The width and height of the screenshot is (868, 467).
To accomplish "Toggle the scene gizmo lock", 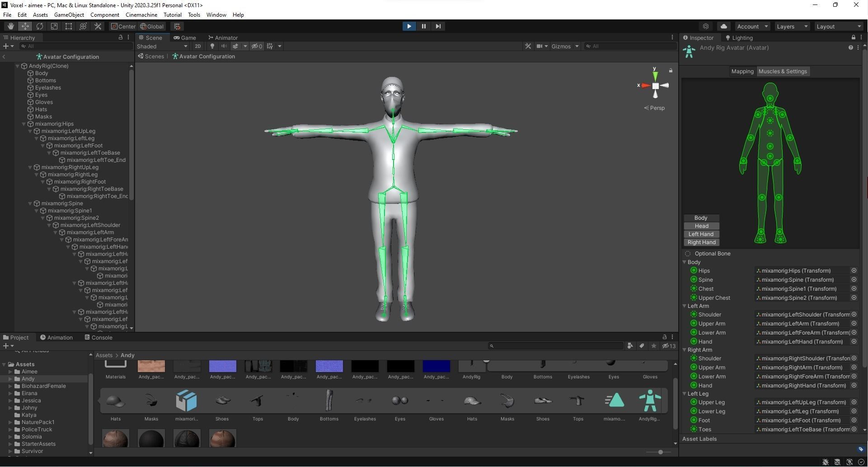I will click(x=671, y=71).
